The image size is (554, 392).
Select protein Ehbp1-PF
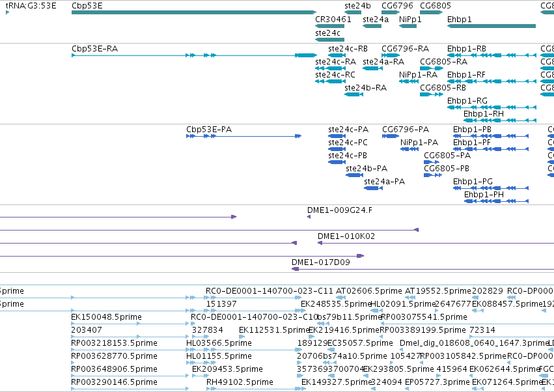point(491,149)
